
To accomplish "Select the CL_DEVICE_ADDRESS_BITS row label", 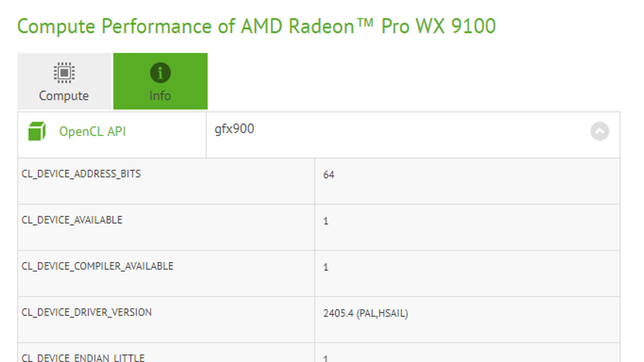I will (x=81, y=174).
